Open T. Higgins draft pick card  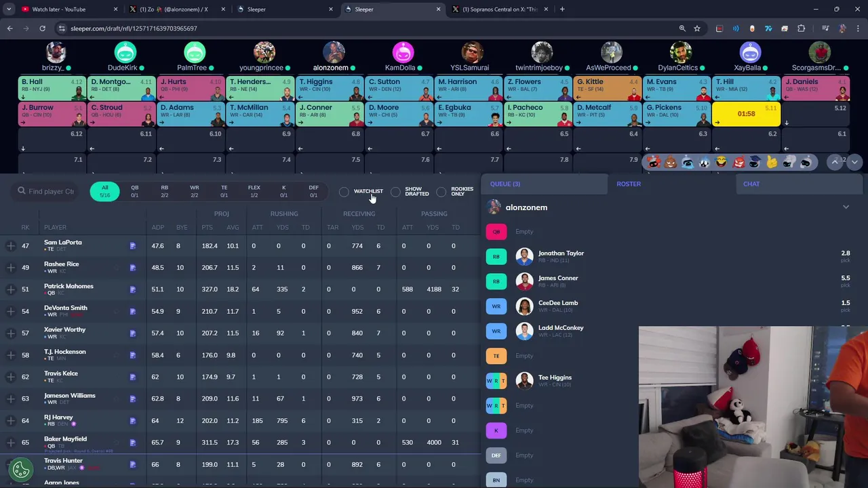[330, 88]
